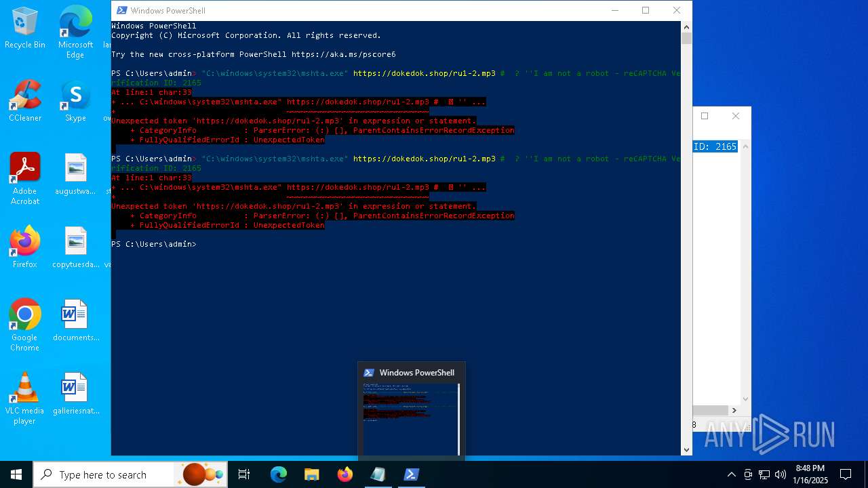Open the VLC media player desktop shortcut

(25, 399)
